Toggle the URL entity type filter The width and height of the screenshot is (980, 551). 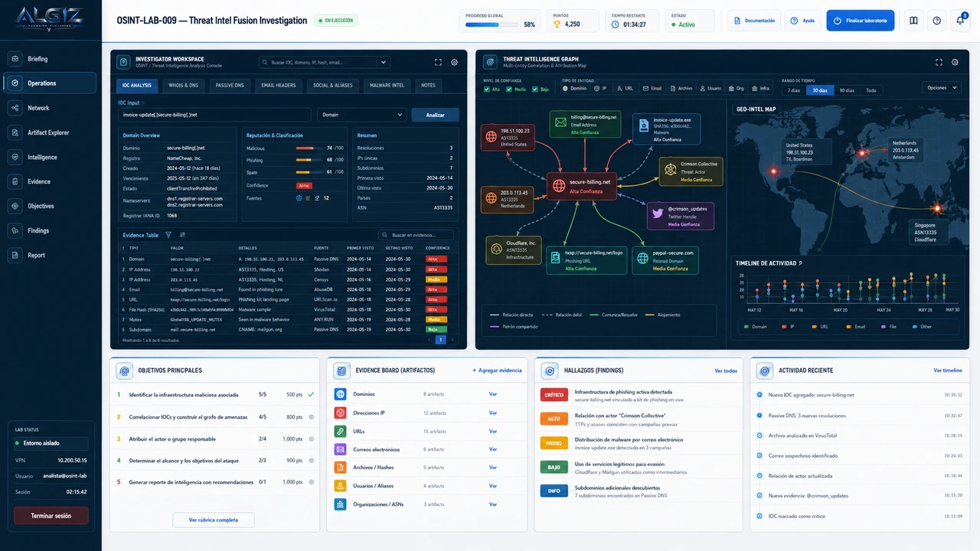click(x=625, y=89)
